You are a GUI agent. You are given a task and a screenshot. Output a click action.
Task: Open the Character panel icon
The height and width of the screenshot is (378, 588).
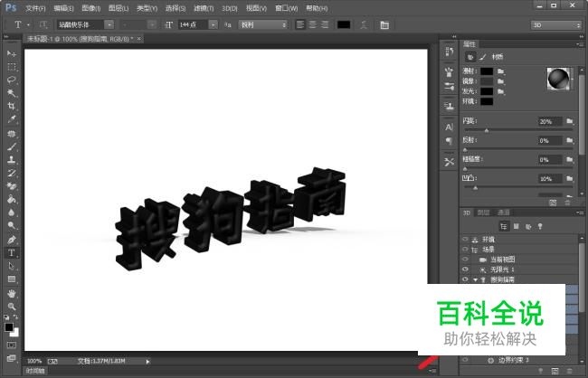[x=450, y=128]
